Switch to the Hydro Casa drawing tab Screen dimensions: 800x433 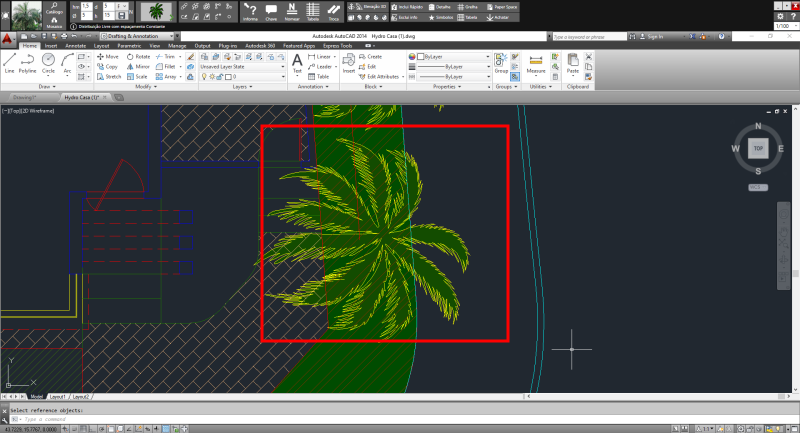point(82,97)
